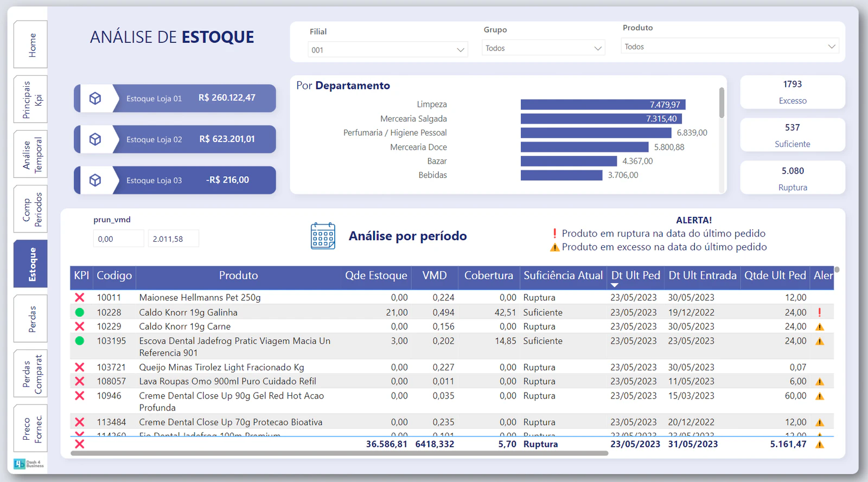
Task: Switch to the Análise Temporal tab
Action: click(x=30, y=154)
